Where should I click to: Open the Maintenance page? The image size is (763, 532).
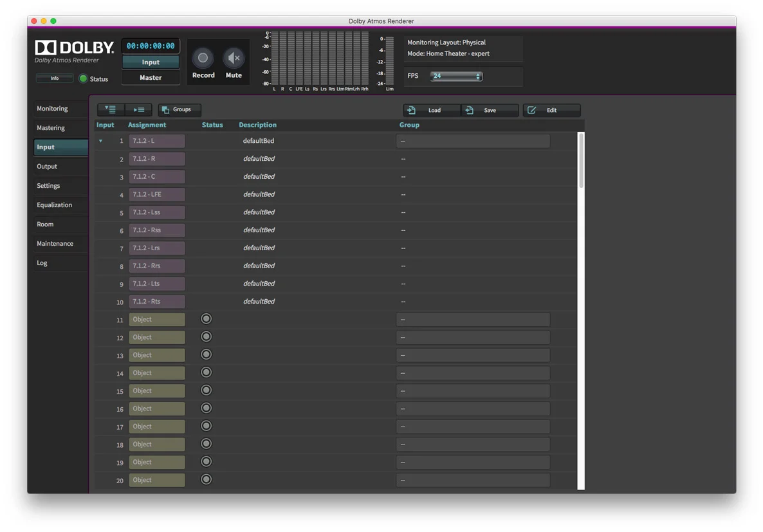click(60, 243)
